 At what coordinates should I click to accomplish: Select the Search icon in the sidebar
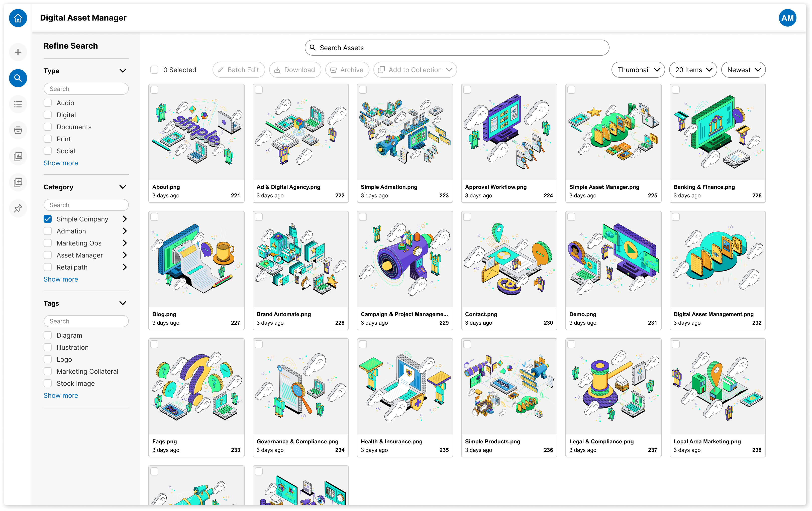tap(18, 78)
